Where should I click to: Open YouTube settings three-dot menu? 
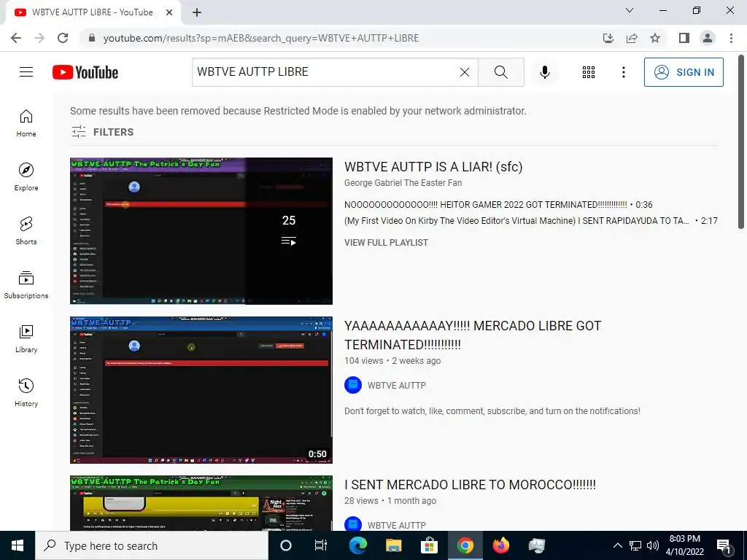point(623,72)
